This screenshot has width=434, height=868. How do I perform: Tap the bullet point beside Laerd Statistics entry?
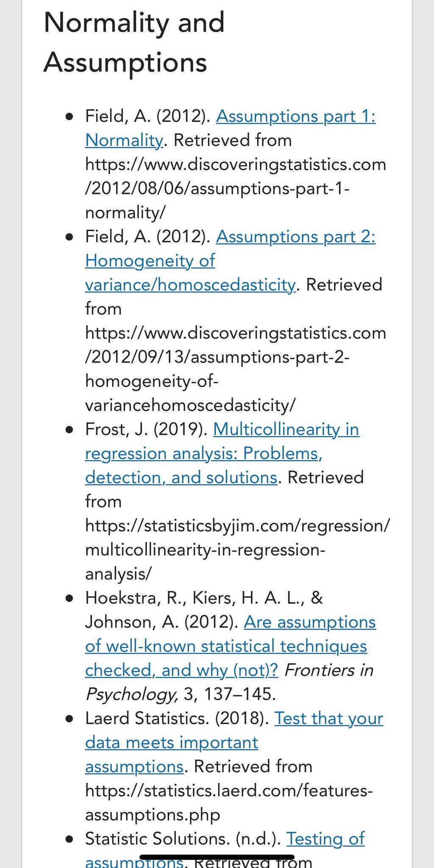(70, 719)
